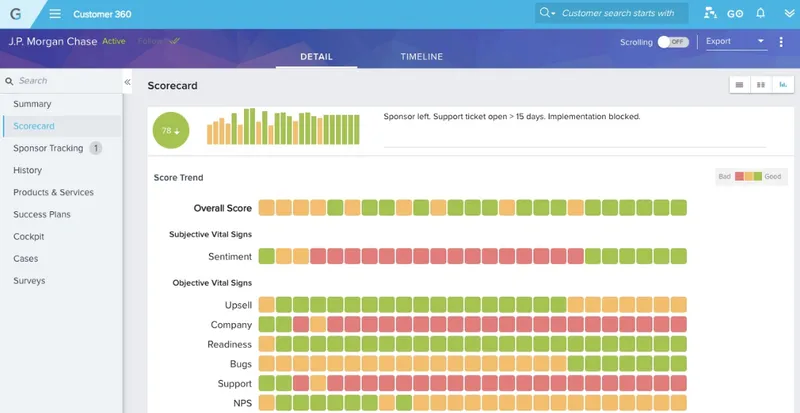Click the Readiness row label
This screenshot has width=800, height=413.
pos(230,345)
